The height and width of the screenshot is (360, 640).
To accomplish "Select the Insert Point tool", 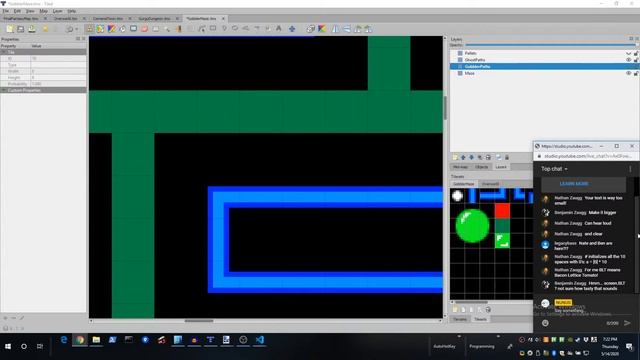I will (224, 29).
